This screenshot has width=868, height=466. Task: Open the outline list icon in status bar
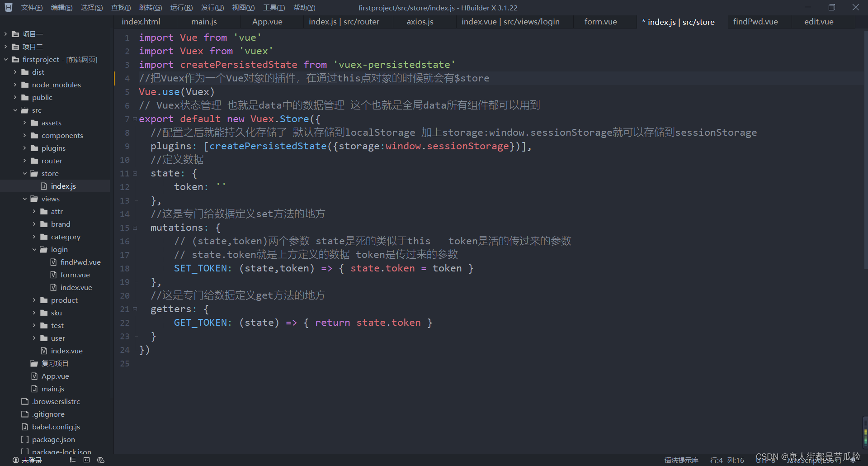pos(73,460)
